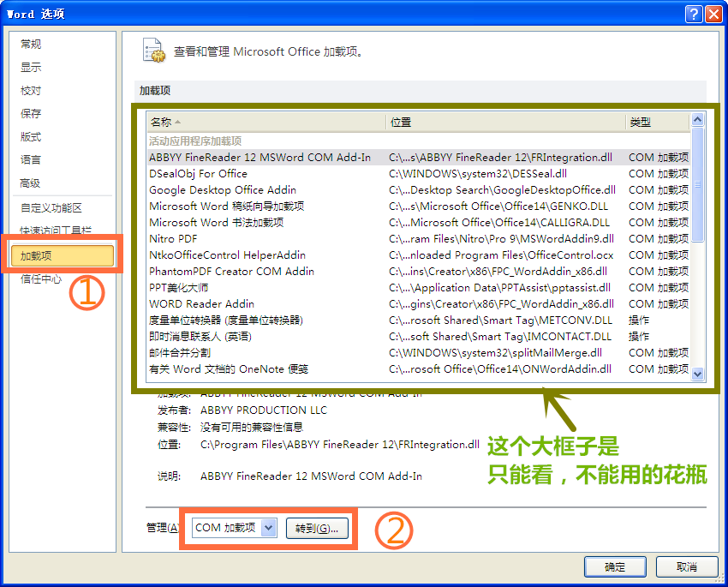The width and height of the screenshot is (728, 587).
Task: Open the 校对 options category
Action: tap(31, 91)
